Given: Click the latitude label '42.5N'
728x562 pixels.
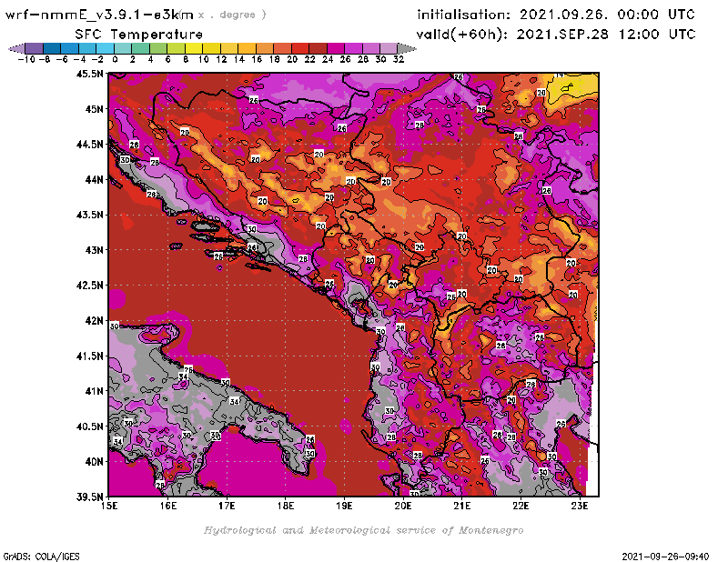Looking at the screenshot, I should tap(89, 286).
